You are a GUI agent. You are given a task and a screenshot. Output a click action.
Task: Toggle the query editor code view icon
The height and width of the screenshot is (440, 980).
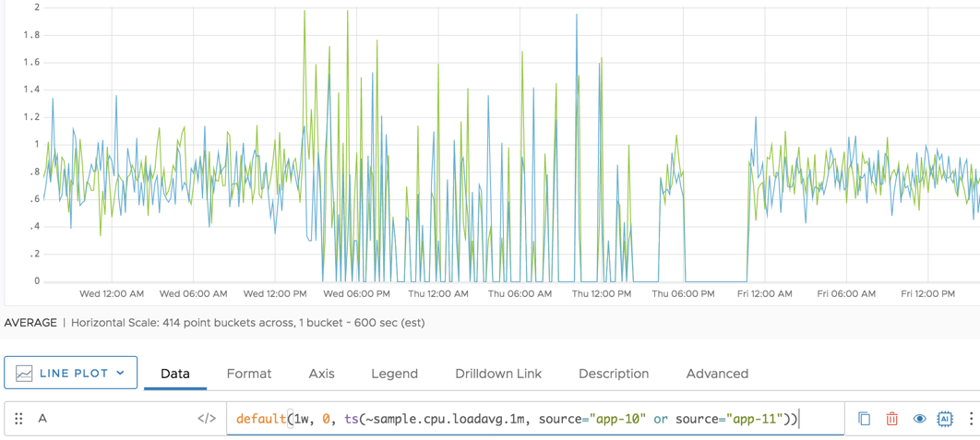coord(207,419)
